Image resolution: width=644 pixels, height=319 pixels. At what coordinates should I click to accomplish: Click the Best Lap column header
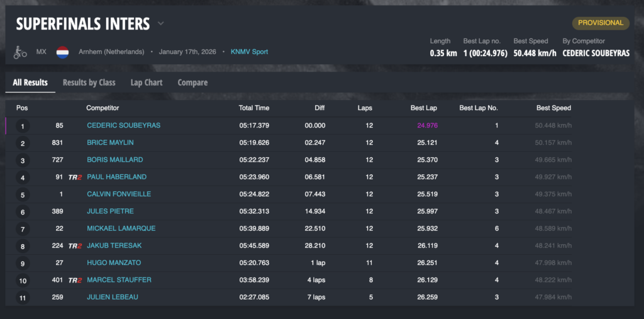(x=424, y=108)
